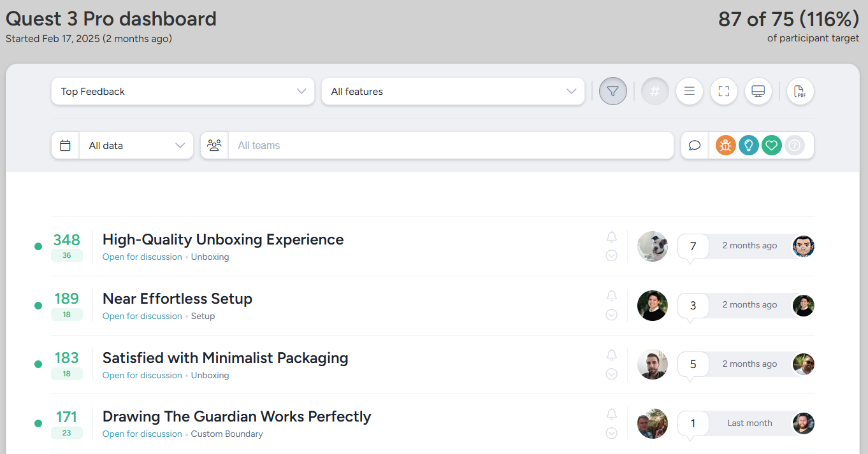This screenshot has height=454, width=868.
Task: Click Unboxing tag under High-Quality Unboxing Experience
Action: 210,257
